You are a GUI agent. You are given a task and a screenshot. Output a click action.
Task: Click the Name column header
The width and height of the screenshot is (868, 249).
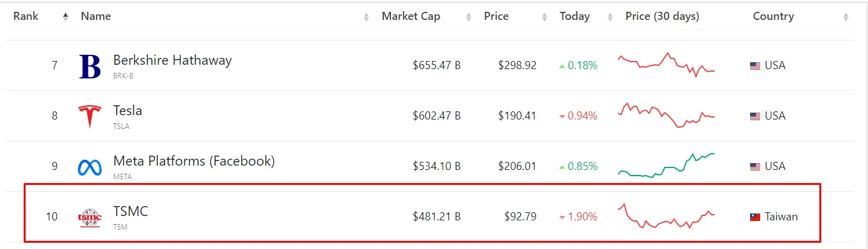click(96, 17)
